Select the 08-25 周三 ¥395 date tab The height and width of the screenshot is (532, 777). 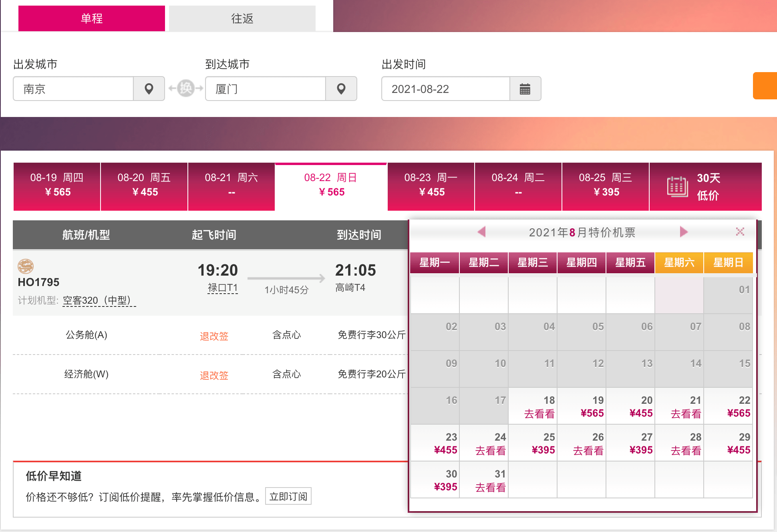(605, 187)
